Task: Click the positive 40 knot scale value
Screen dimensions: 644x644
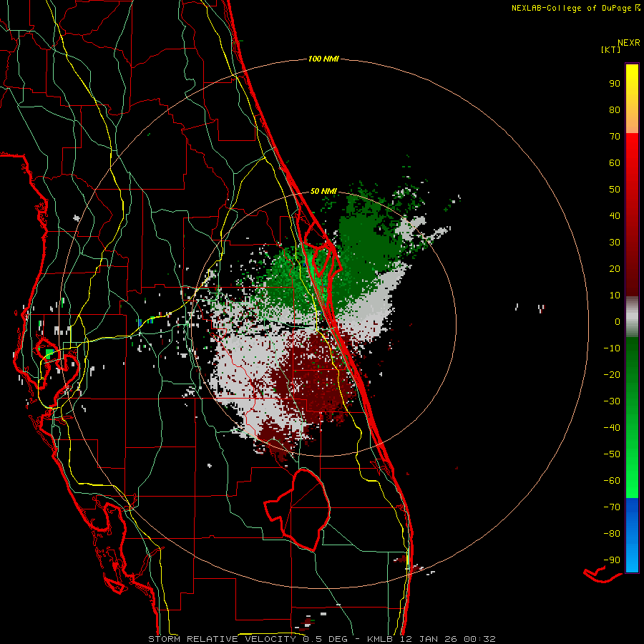Action: 615,215
